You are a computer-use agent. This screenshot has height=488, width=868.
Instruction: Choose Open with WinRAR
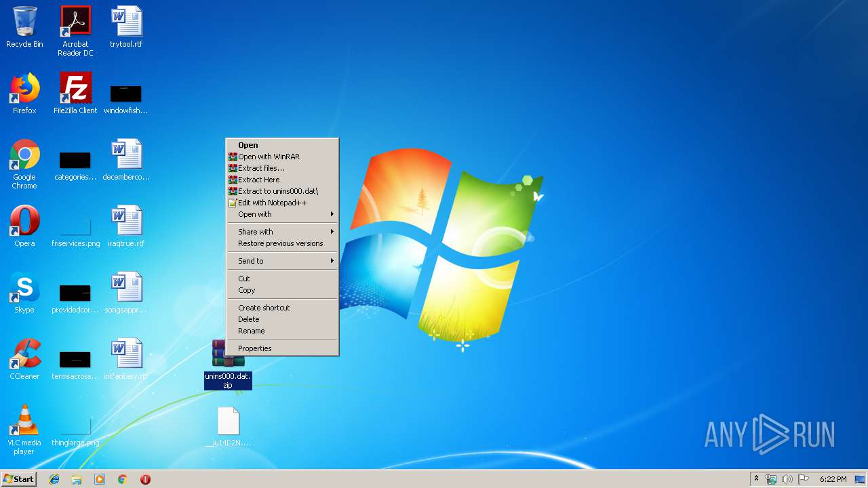(282, 157)
